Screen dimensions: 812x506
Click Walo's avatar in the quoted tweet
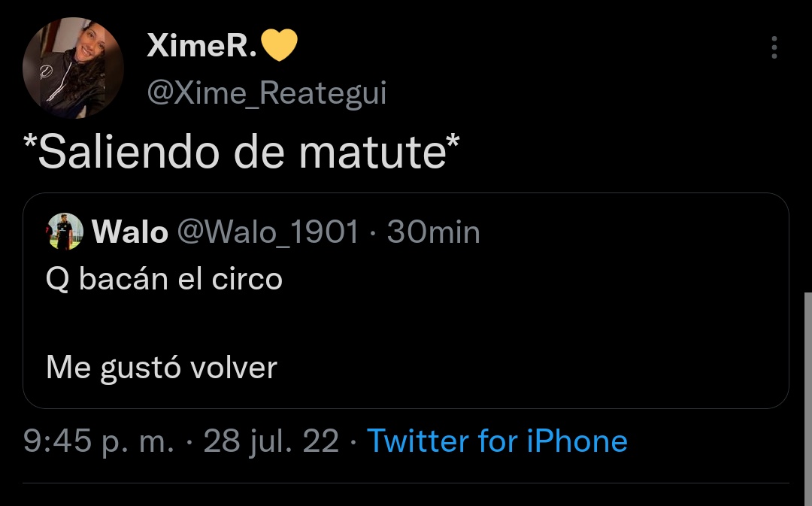click(63, 232)
